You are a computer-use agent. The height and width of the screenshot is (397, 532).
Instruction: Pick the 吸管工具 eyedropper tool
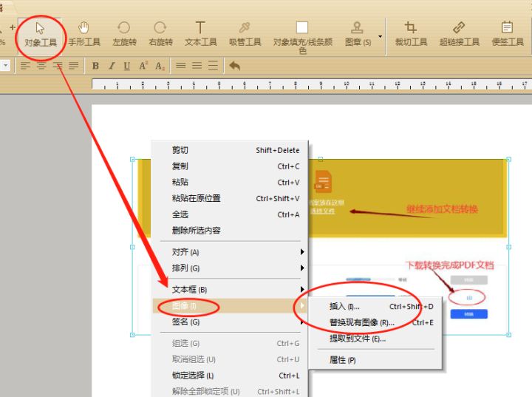245,34
